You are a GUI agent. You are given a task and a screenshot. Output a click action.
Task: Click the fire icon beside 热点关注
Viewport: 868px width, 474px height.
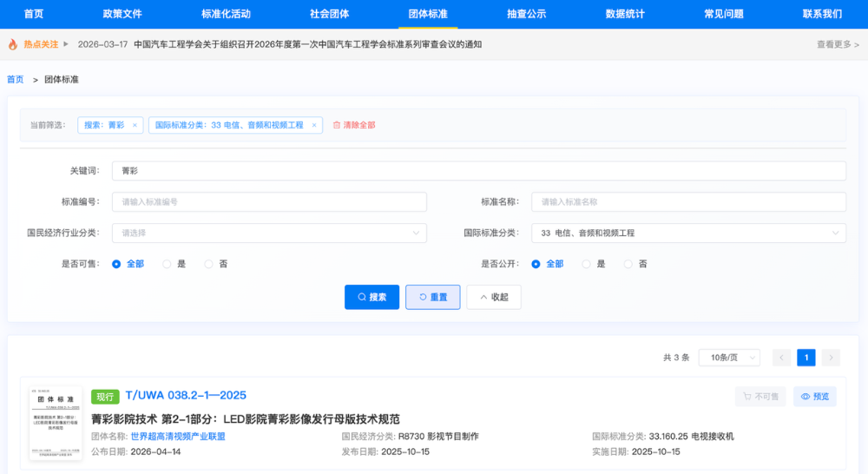tap(12, 44)
